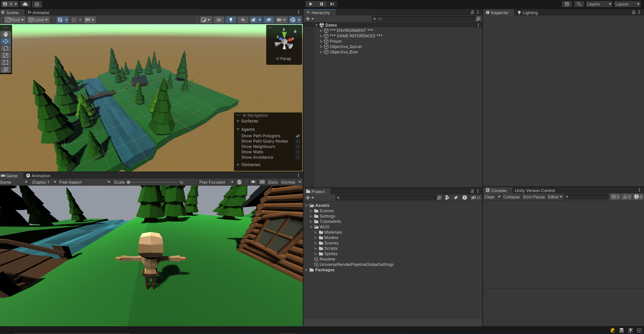Toggle Gizmos globe button in Scene
This screenshot has width=644, height=334.
coord(293,20)
